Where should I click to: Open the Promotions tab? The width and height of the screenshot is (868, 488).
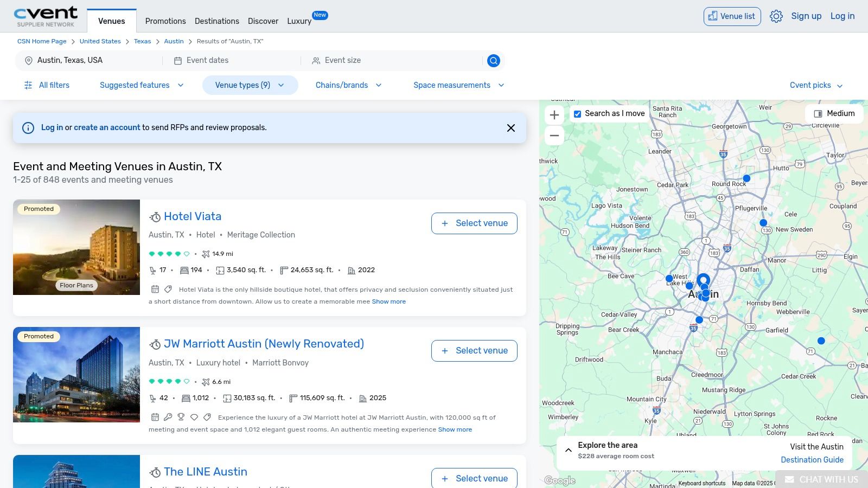click(x=165, y=21)
